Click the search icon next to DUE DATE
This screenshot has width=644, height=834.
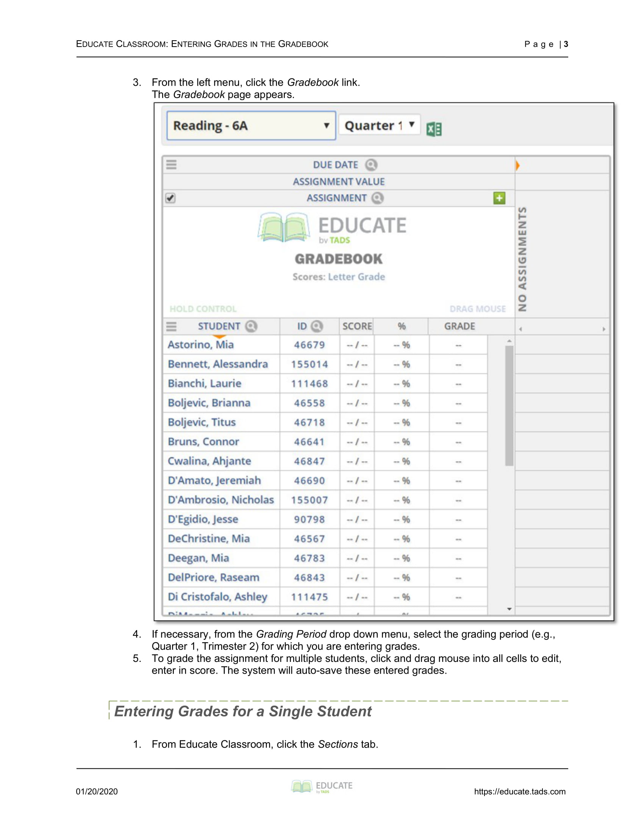[x=371, y=165]
